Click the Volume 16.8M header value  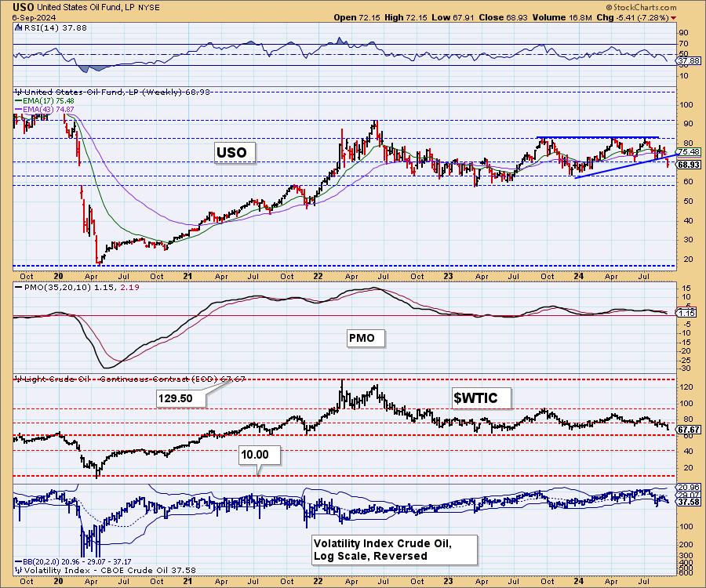tap(562, 17)
